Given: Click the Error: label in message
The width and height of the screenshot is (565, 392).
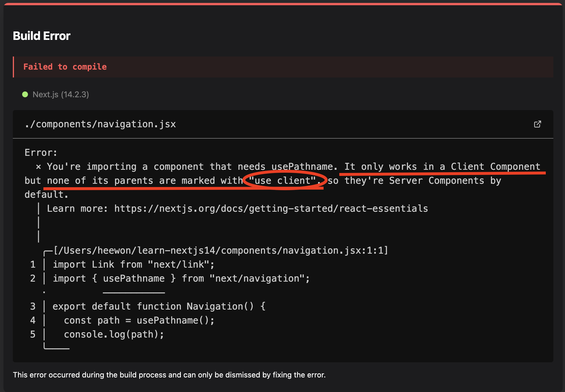Looking at the screenshot, I should [x=41, y=153].
